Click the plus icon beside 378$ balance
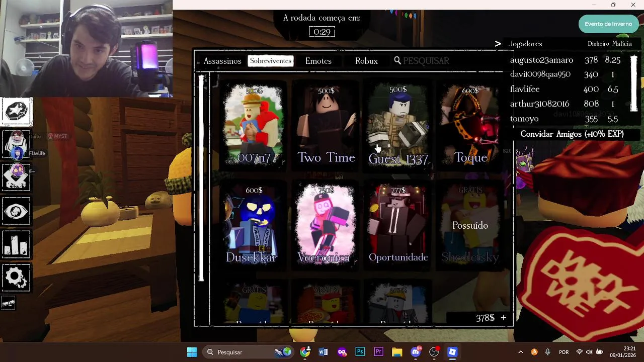 pos(503,318)
